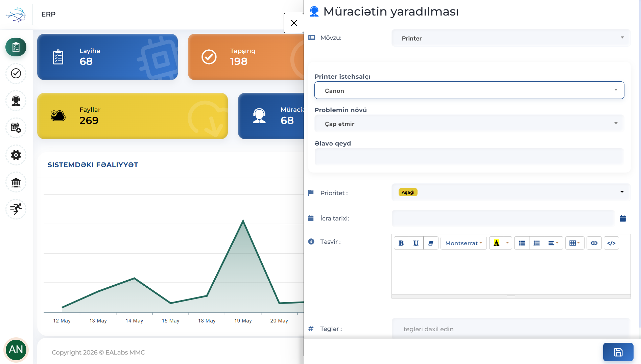
Task: Open the projects clipboard sidebar icon
Action: 16,47
